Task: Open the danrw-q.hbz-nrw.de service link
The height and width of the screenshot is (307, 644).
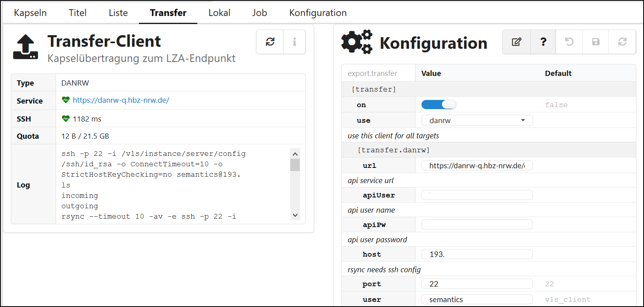Action: (x=121, y=100)
